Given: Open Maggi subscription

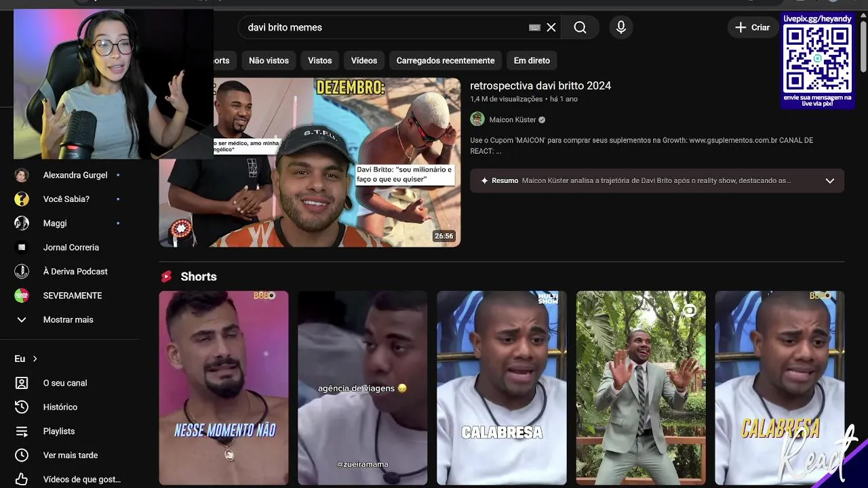Looking at the screenshot, I should (x=55, y=223).
